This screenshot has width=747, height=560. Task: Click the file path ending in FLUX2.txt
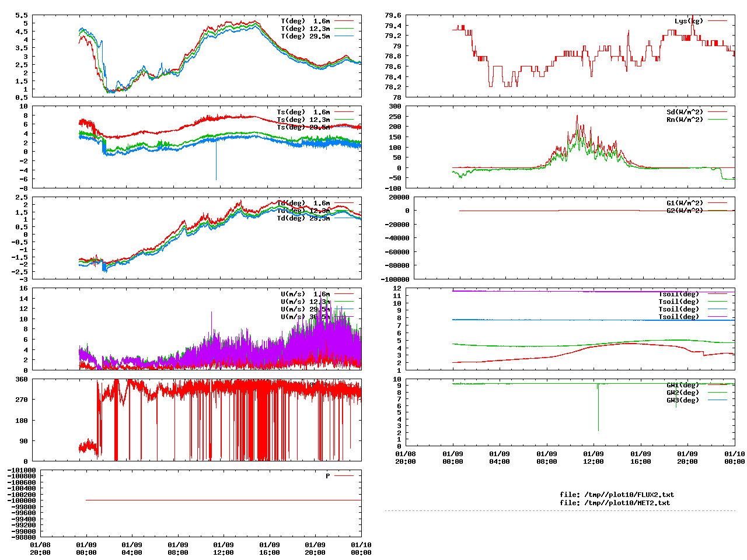pos(617,495)
